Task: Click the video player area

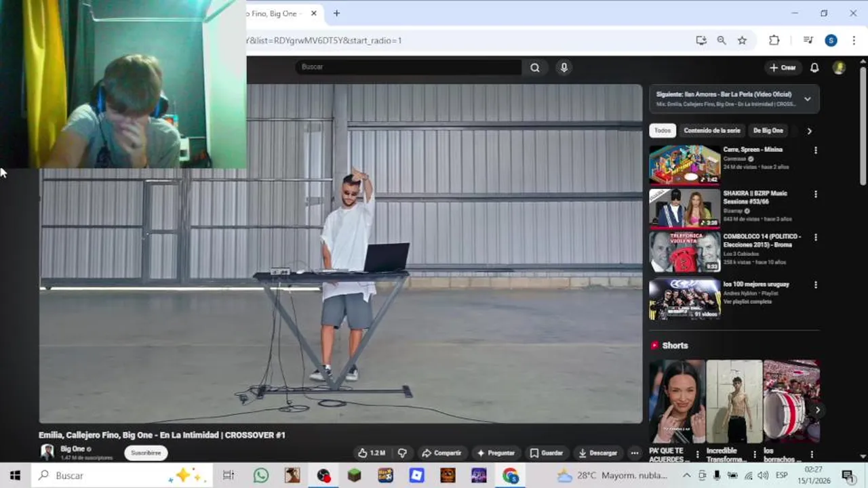Action: click(340, 253)
